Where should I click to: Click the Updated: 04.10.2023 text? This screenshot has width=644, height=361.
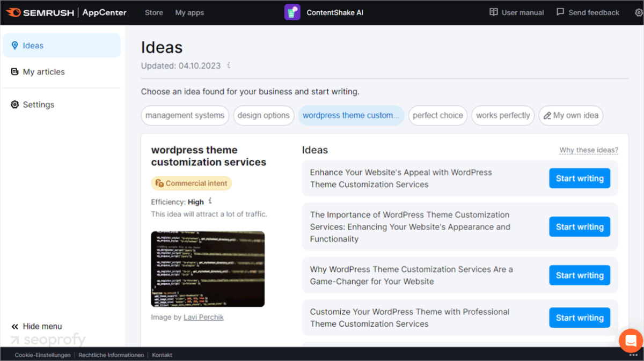(x=181, y=65)
